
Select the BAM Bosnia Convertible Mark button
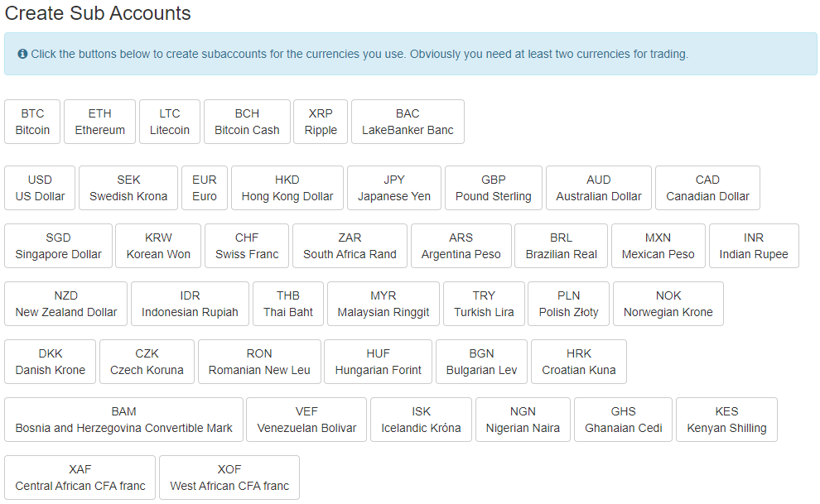pos(124,420)
